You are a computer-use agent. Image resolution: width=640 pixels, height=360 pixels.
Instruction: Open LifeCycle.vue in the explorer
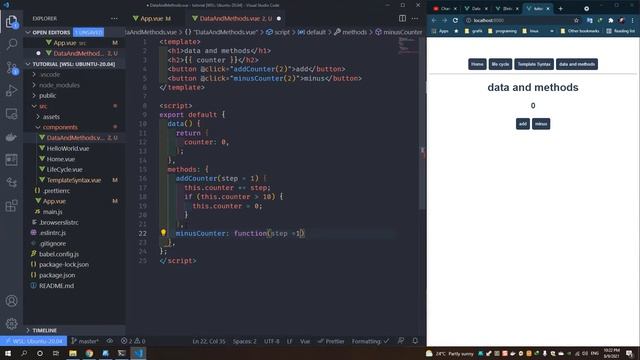click(x=64, y=169)
